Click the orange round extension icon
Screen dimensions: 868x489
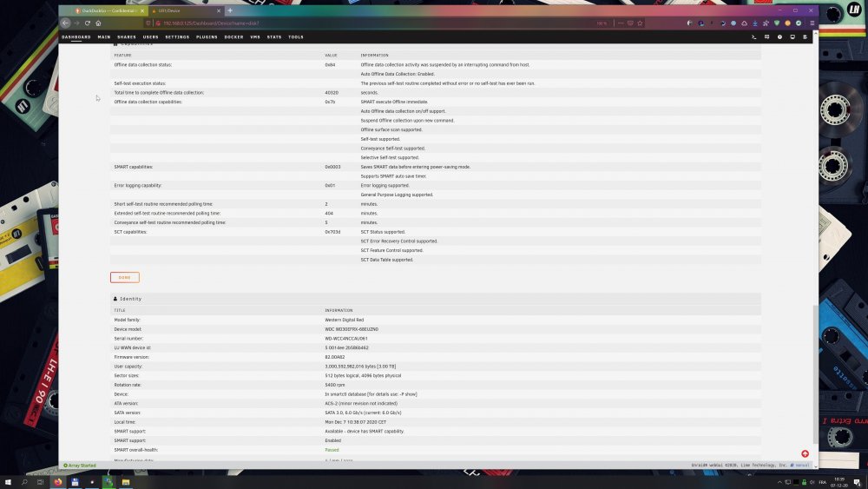click(x=788, y=23)
